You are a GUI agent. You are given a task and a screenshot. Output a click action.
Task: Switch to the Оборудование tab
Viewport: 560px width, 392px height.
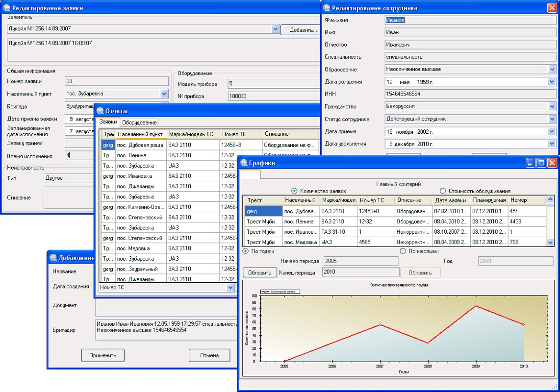(139, 122)
